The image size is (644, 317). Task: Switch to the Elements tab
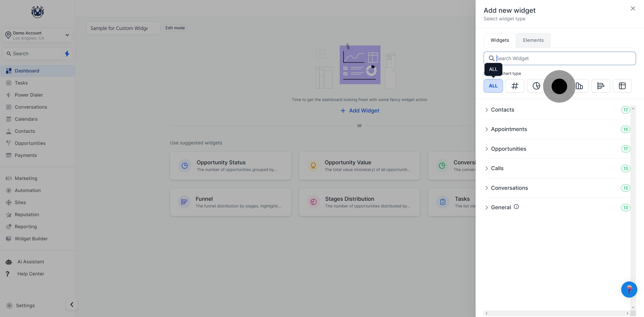tap(533, 40)
